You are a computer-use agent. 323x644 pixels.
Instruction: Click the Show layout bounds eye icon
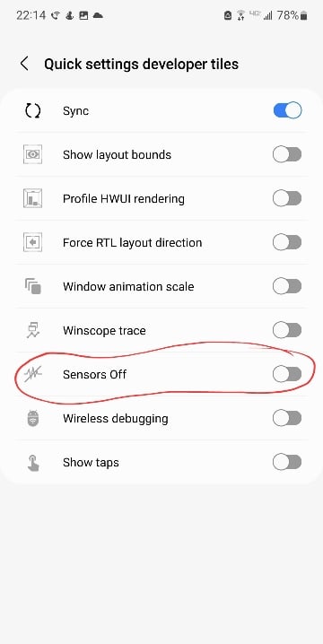click(x=32, y=155)
